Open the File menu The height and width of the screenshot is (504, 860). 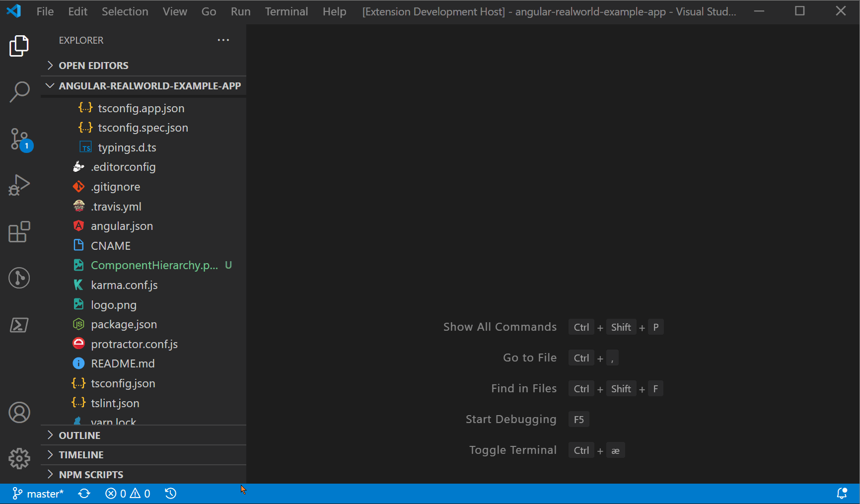pos(45,11)
